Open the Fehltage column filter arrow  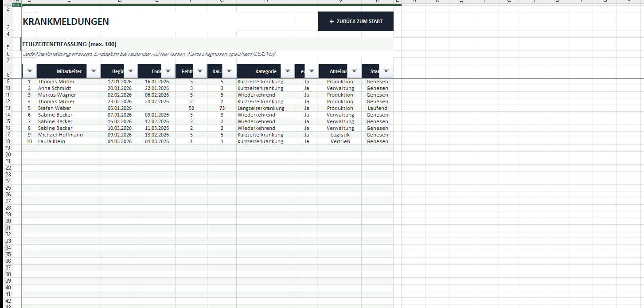pos(199,71)
